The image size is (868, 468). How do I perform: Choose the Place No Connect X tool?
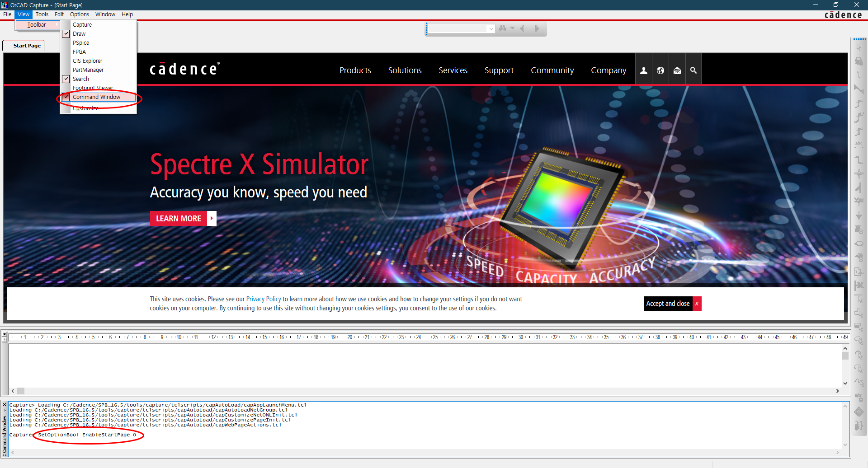[859, 285]
